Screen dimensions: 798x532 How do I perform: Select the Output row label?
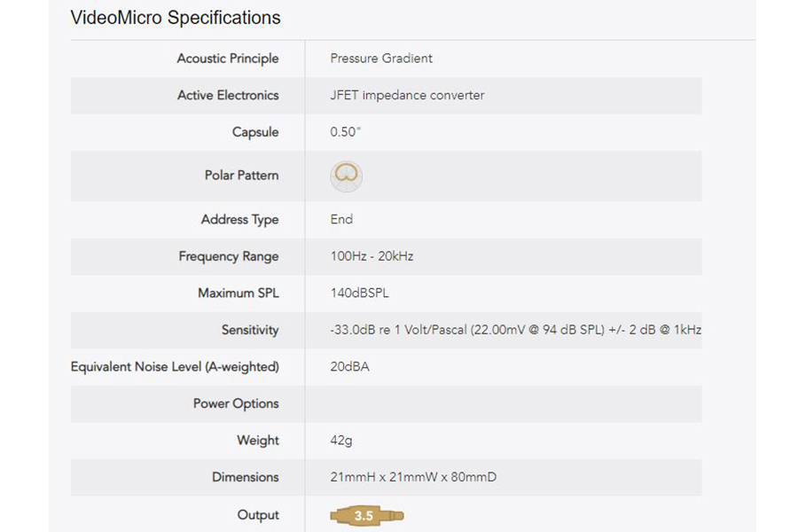coord(258,515)
